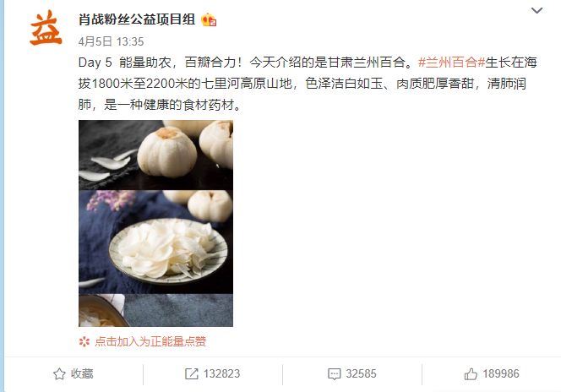Open the post timestamp 4月5日 13:35
This screenshot has height=392, width=561.
click(x=111, y=42)
